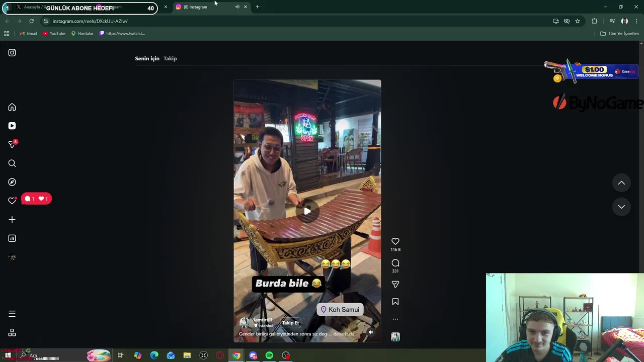Open YouTube bookmark

coord(54,34)
